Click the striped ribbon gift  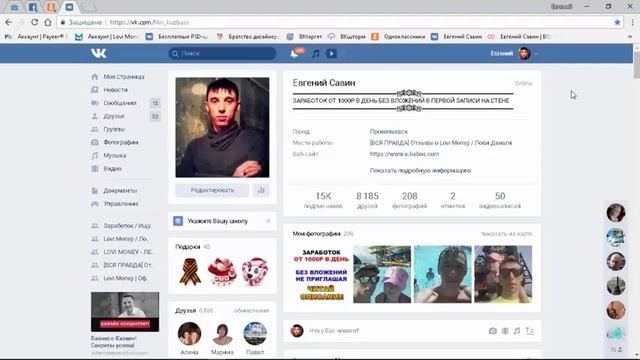coord(190,271)
